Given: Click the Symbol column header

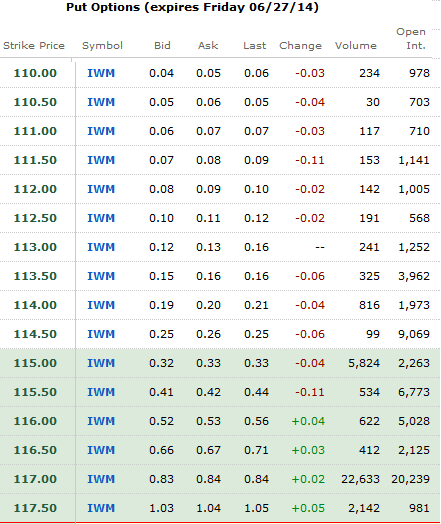Looking at the screenshot, I should [x=103, y=46].
